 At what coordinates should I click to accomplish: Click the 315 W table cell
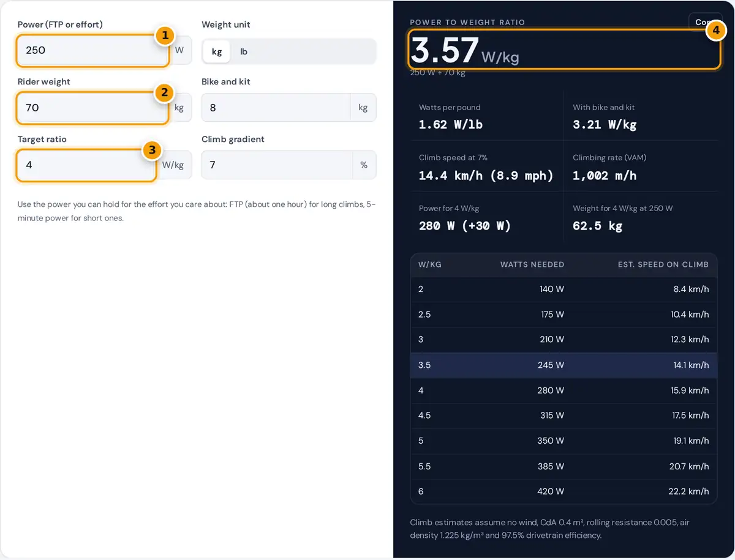tap(552, 415)
